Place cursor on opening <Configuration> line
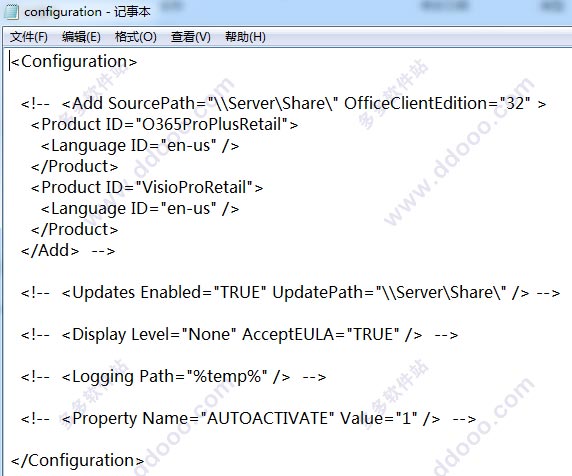The height and width of the screenshot is (476, 572). [74, 62]
